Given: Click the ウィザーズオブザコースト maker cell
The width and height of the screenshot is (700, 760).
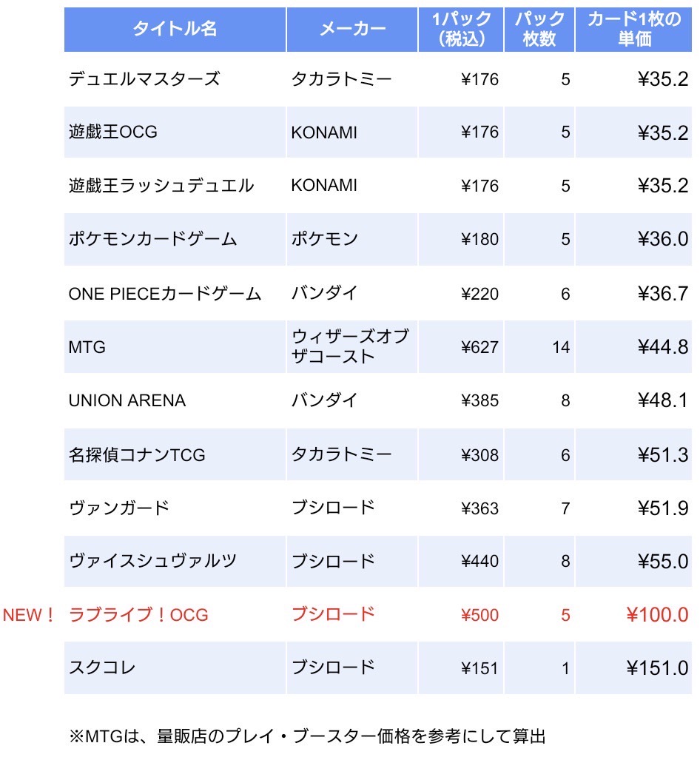Looking at the screenshot, I should point(351,346).
